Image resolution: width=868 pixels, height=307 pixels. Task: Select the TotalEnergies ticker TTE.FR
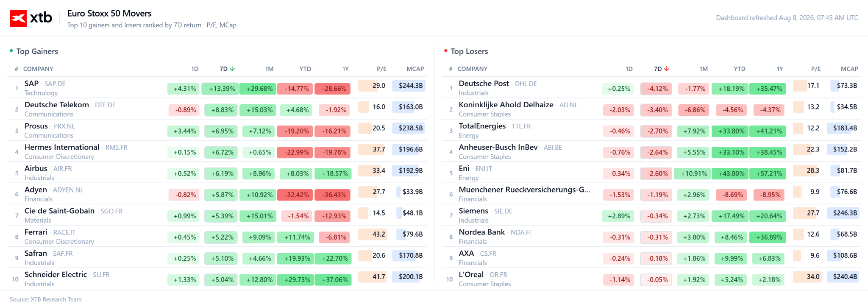521,126
